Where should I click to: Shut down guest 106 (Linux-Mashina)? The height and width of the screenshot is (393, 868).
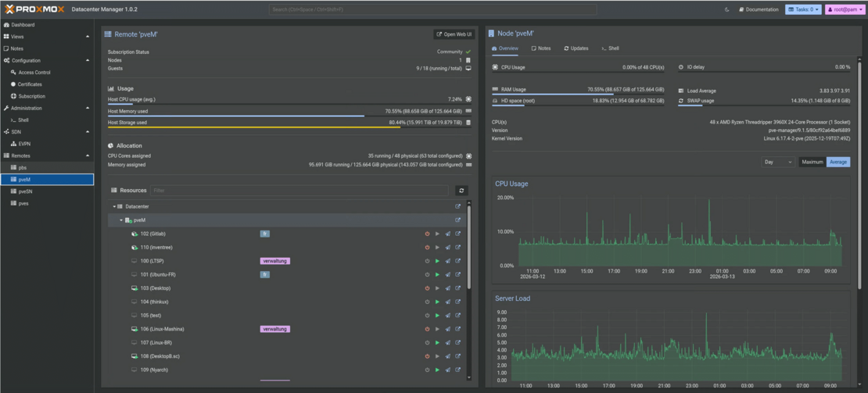tap(428, 329)
